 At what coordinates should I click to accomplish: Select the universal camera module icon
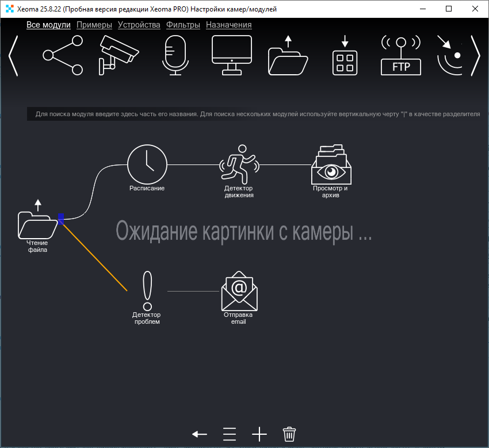pos(118,55)
